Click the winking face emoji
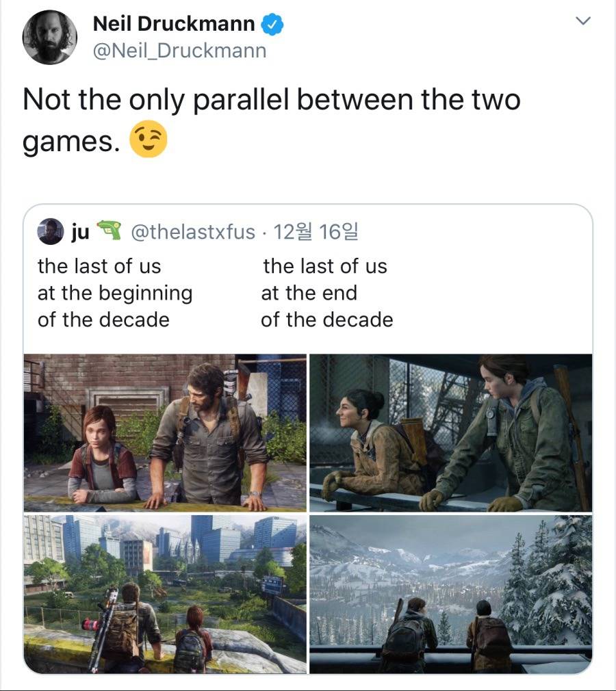616x691 pixels. coord(148,139)
